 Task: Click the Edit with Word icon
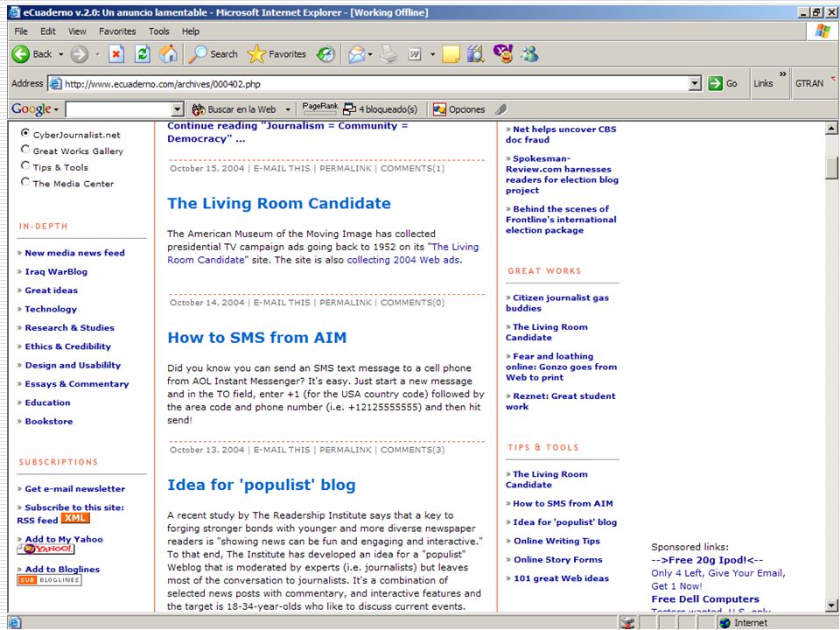pyautogui.click(x=415, y=54)
